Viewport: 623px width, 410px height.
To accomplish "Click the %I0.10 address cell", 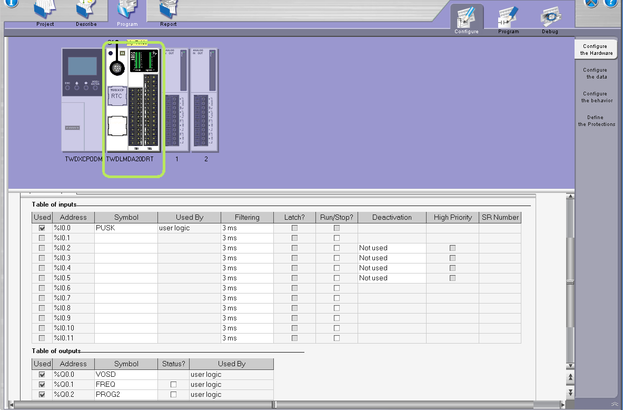I will click(73, 328).
